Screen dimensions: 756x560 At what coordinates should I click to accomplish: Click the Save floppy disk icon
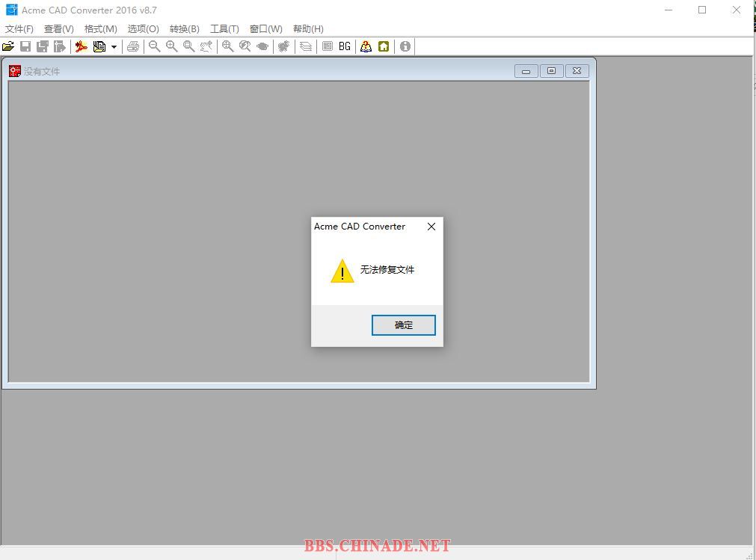pyautogui.click(x=25, y=46)
